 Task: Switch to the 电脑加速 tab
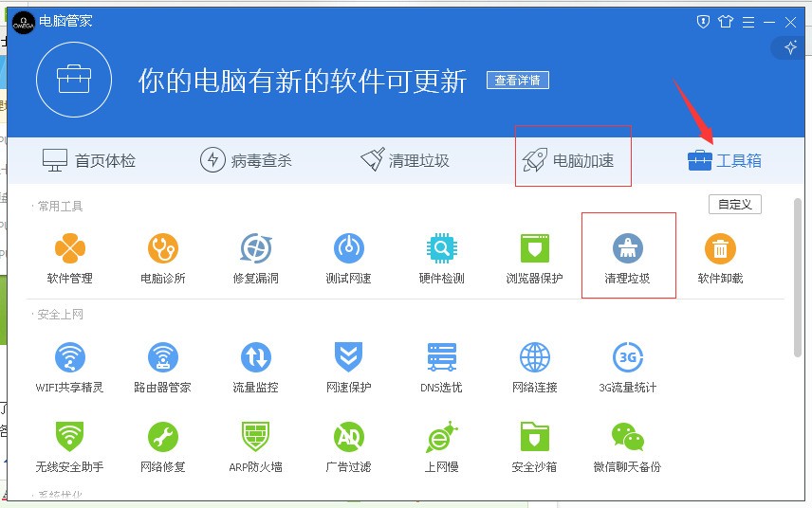[x=568, y=160]
